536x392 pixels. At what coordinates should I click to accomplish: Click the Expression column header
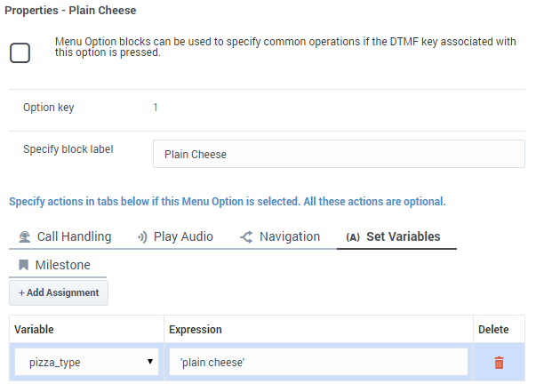[196, 330]
